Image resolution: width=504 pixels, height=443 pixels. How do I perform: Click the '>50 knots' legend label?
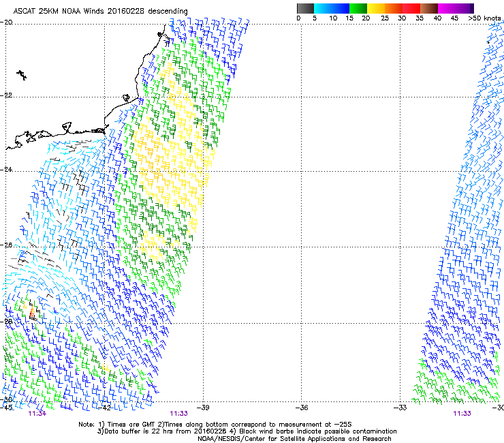484,18
